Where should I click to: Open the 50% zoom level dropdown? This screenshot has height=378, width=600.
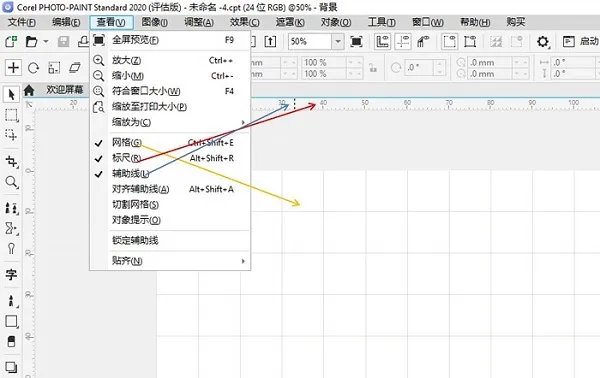[x=338, y=41]
